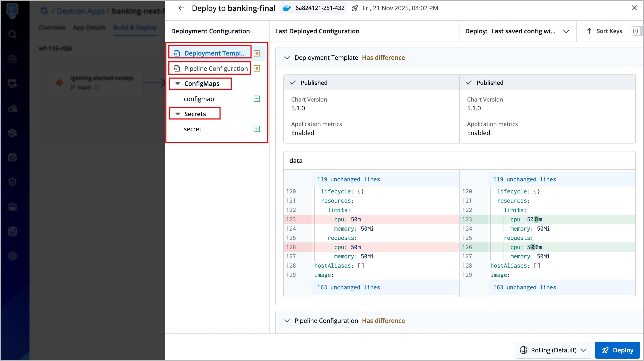The image size is (644, 361).
Task: Expand the top 119 unchanged lines
Action: click(348, 179)
